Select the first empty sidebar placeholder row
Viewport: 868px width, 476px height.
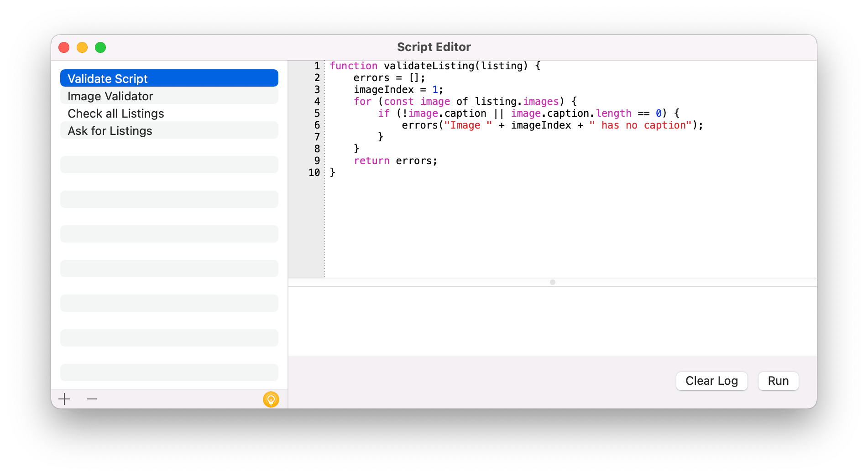point(169,165)
